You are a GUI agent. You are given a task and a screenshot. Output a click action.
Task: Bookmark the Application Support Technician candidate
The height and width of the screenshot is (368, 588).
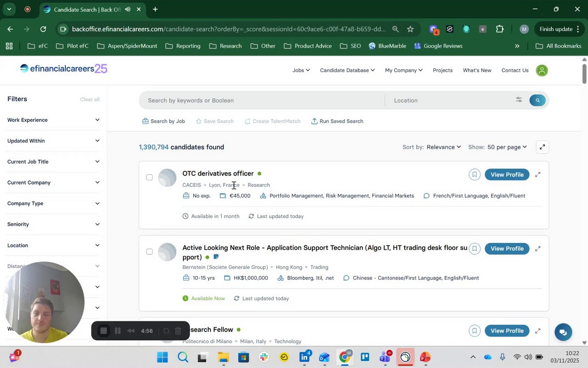coord(475,248)
